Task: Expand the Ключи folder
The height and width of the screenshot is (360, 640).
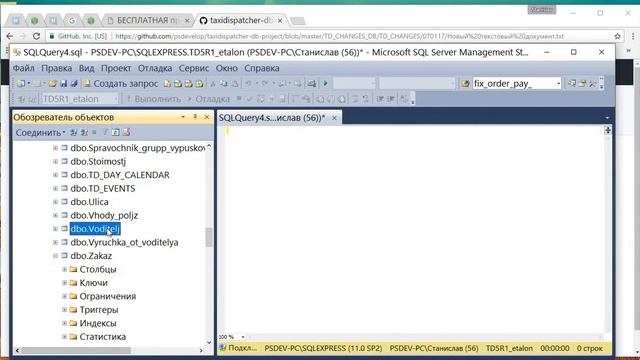Action: 64,283
